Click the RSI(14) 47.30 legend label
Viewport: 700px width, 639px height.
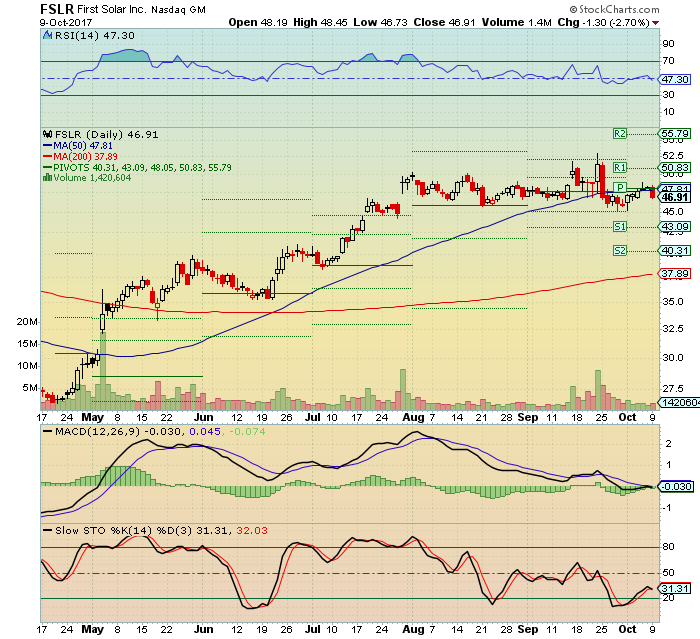94,35
